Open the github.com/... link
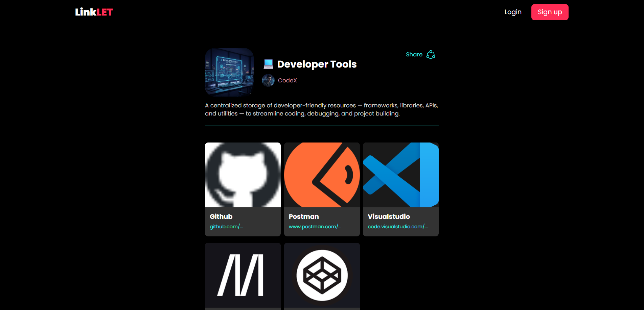Screen dimensions: 644x310 (x=226, y=227)
